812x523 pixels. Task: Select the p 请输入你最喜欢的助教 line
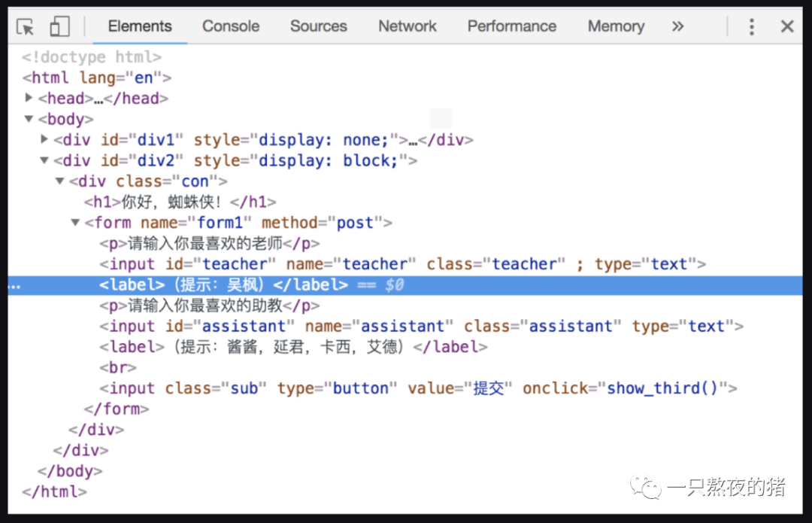(210, 306)
